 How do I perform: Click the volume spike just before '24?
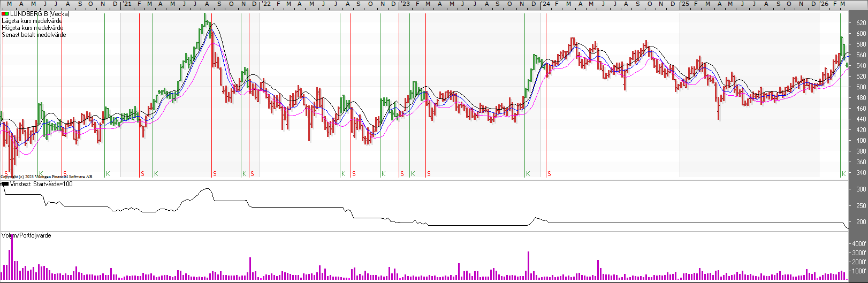coord(528,265)
